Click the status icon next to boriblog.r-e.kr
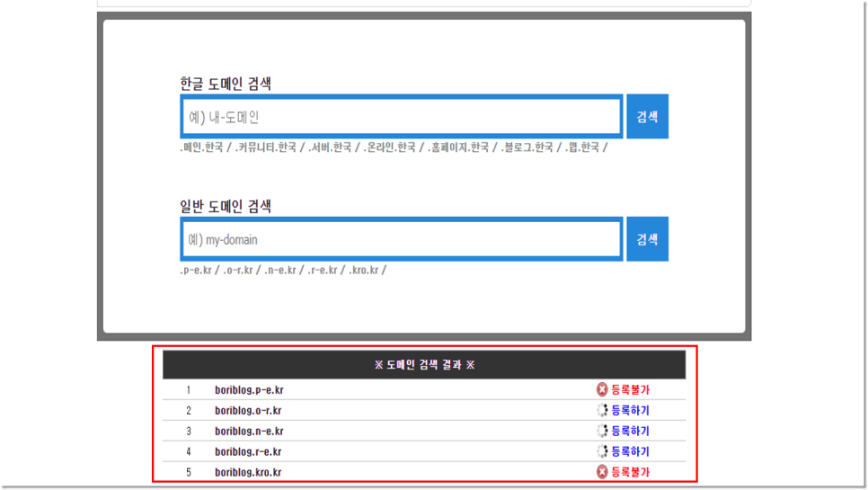 click(x=602, y=451)
